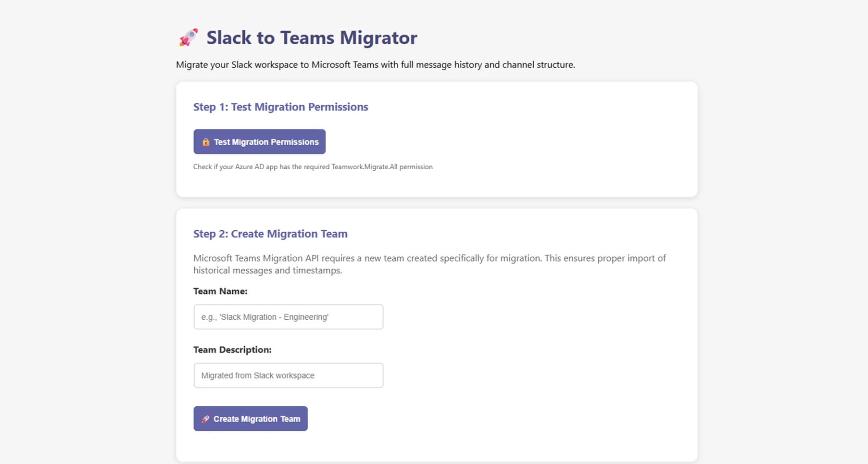This screenshot has width=868, height=464.
Task: Click inside the Team Name input field
Action: 288,317
